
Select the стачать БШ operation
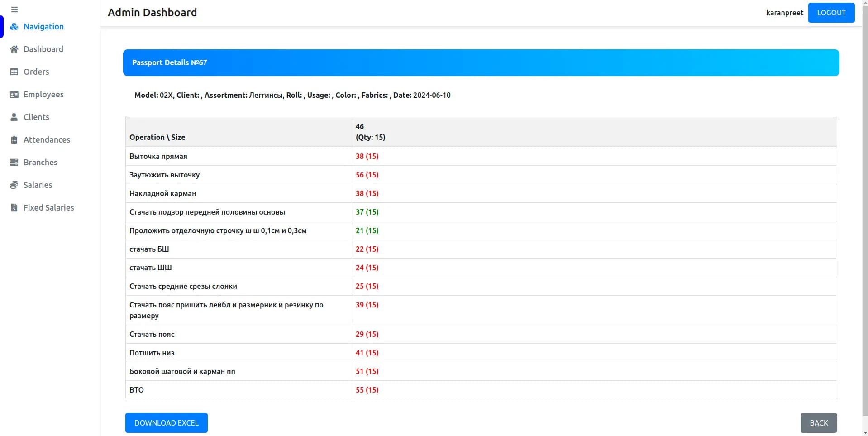coord(149,249)
